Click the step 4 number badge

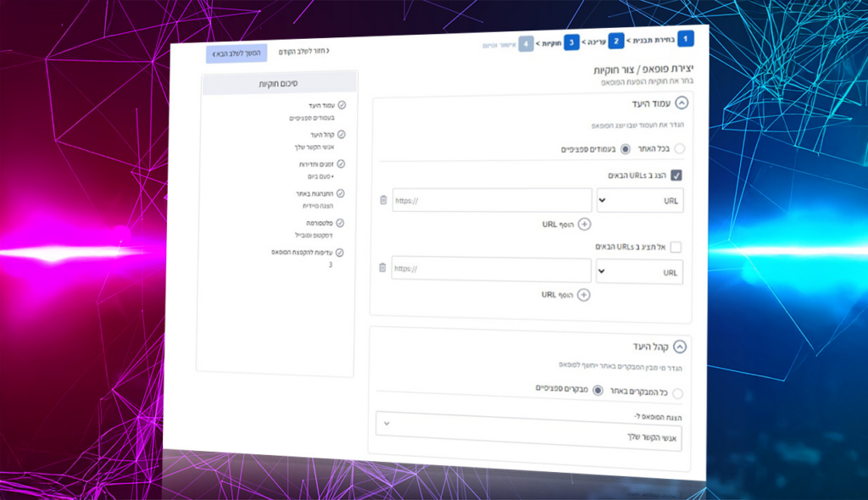[526, 43]
